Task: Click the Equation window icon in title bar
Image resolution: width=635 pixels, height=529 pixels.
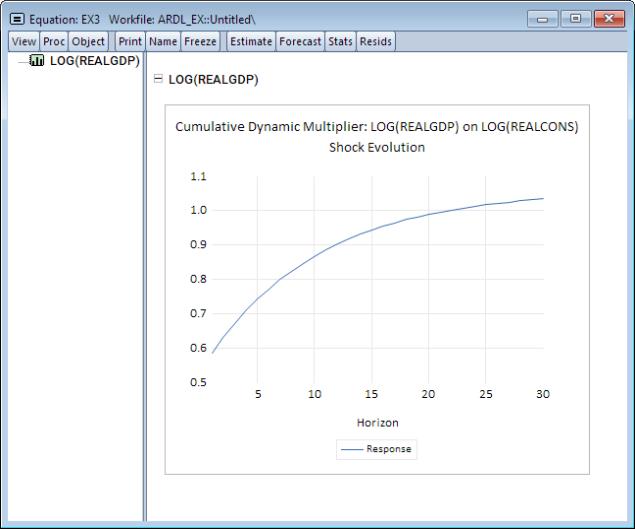Action: [16, 20]
